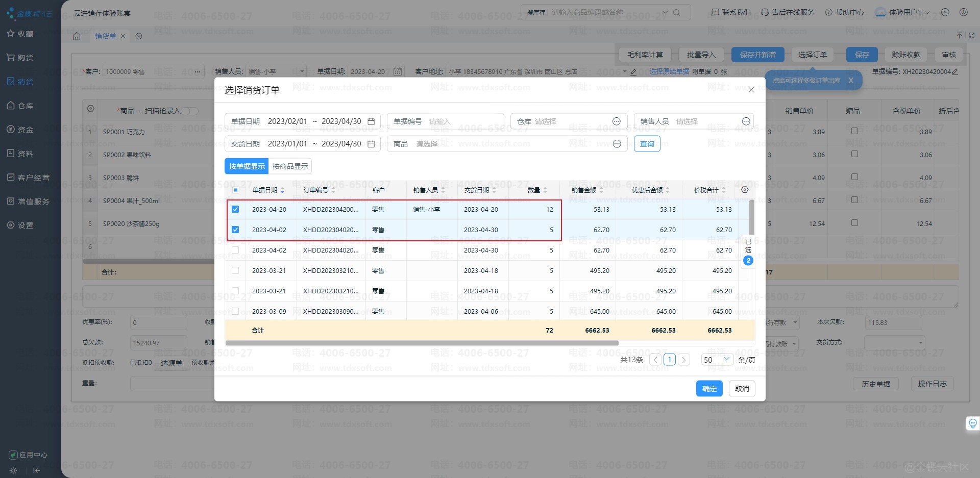980x478 pixels.
Task: Click the 销售人员 selector ellipsis icon
Action: [x=746, y=121]
